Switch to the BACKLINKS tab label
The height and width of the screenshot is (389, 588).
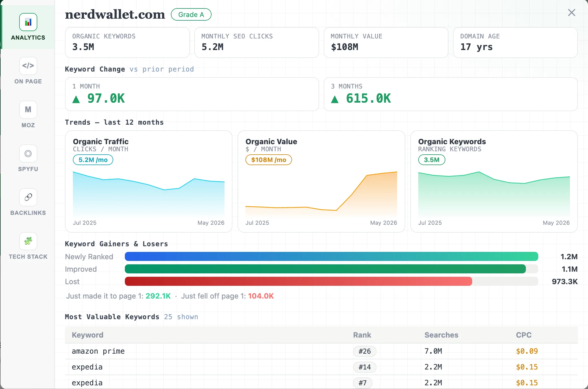[x=28, y=213]
